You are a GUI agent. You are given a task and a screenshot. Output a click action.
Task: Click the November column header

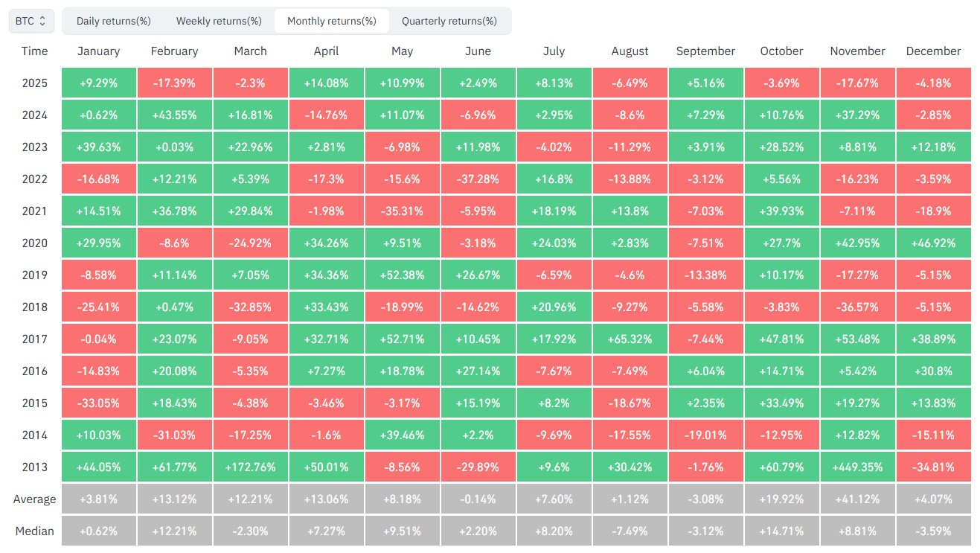point(857,51)
